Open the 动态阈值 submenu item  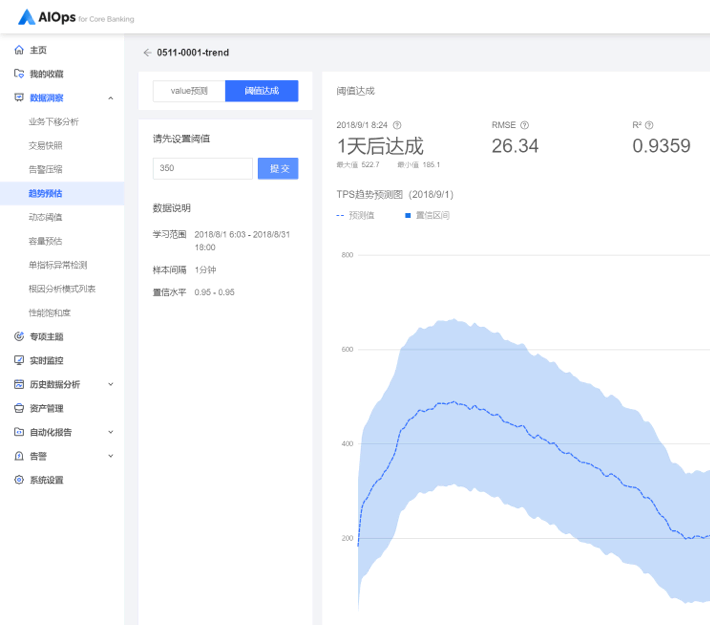coord(45,217)
